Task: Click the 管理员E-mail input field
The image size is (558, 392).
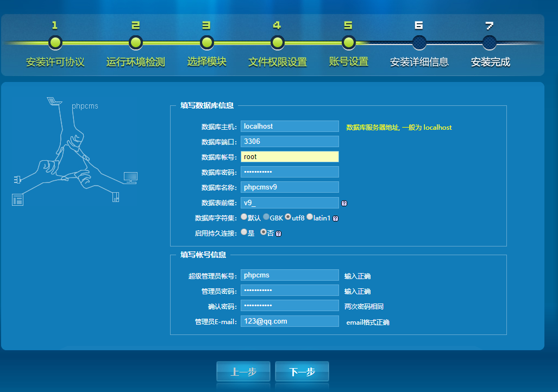Action: 290,320
